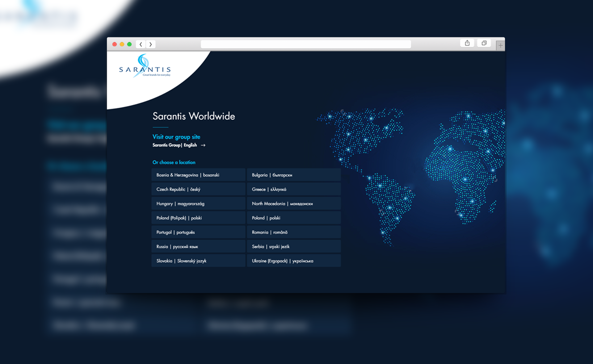
Task: Close the browser window red button
Action: (115, 44)
